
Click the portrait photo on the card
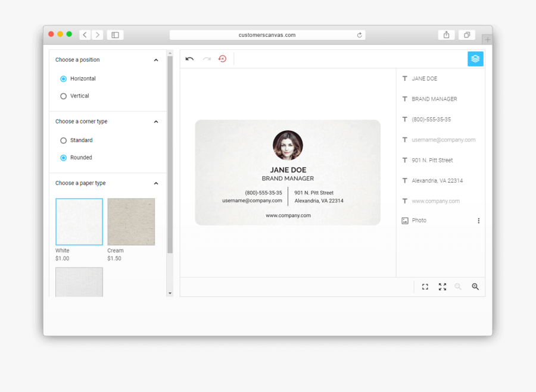[x=288, y=146]
